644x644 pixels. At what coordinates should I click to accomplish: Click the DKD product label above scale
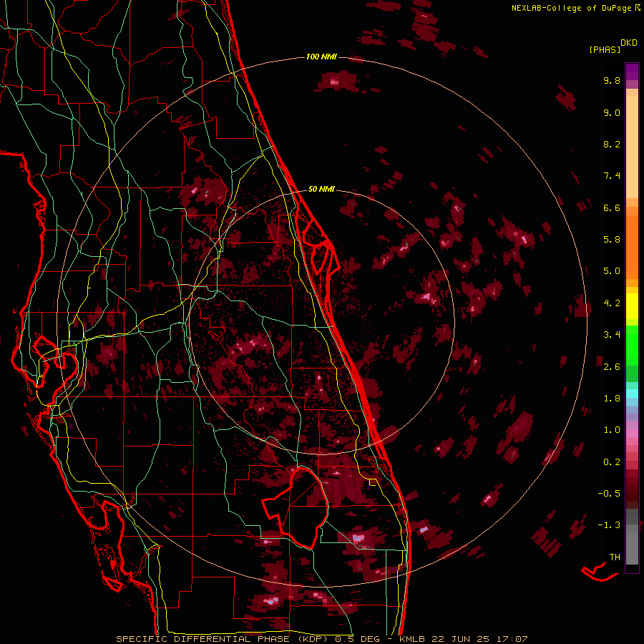pos(629,43)
